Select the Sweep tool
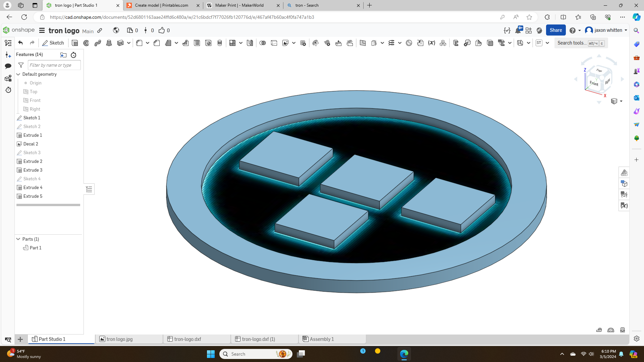This screenshot has height=362, width=644. [98, 43]
